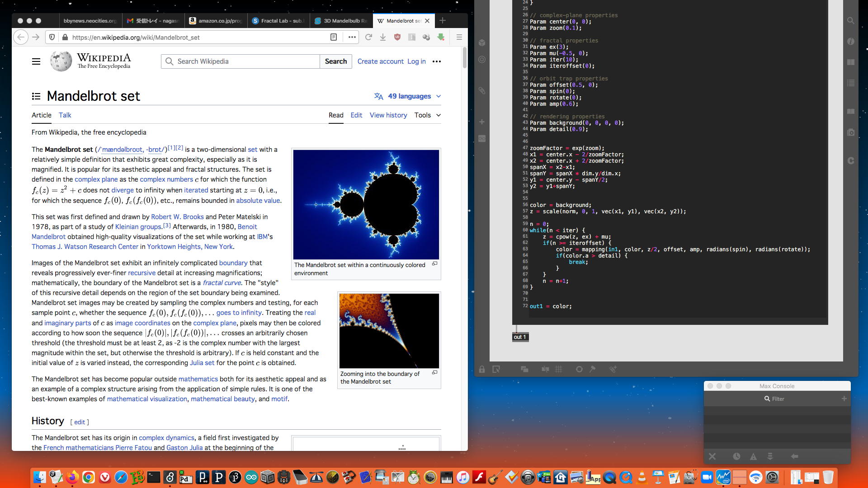Toggle the patcher grid icon
Screen dimensions: 868x488
click(x=559, y=370)
